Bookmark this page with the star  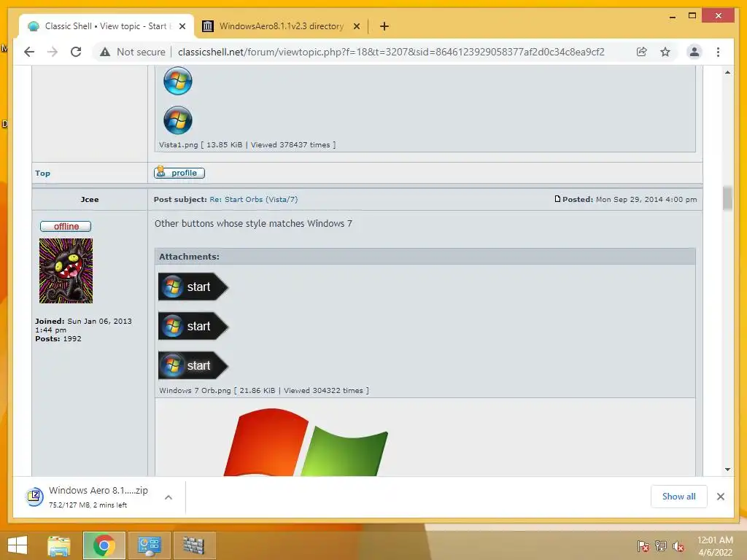(665, 52)
